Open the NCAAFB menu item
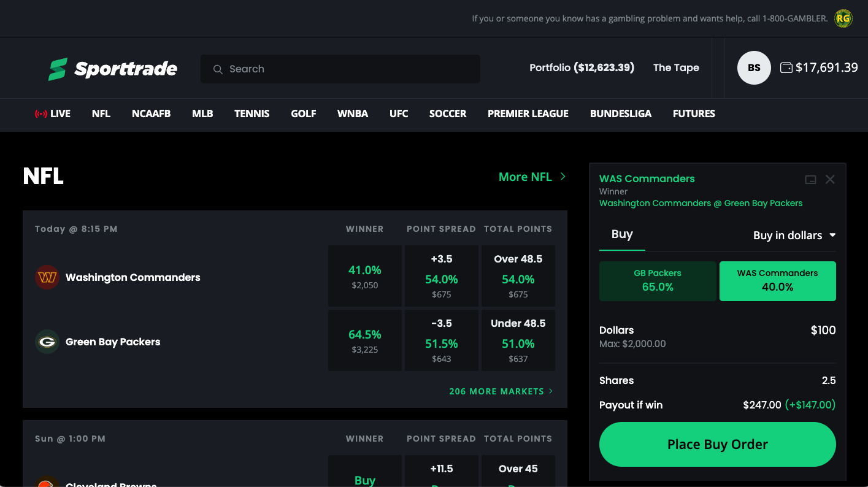Screen dimensions: 868x487 coord(151,113)
